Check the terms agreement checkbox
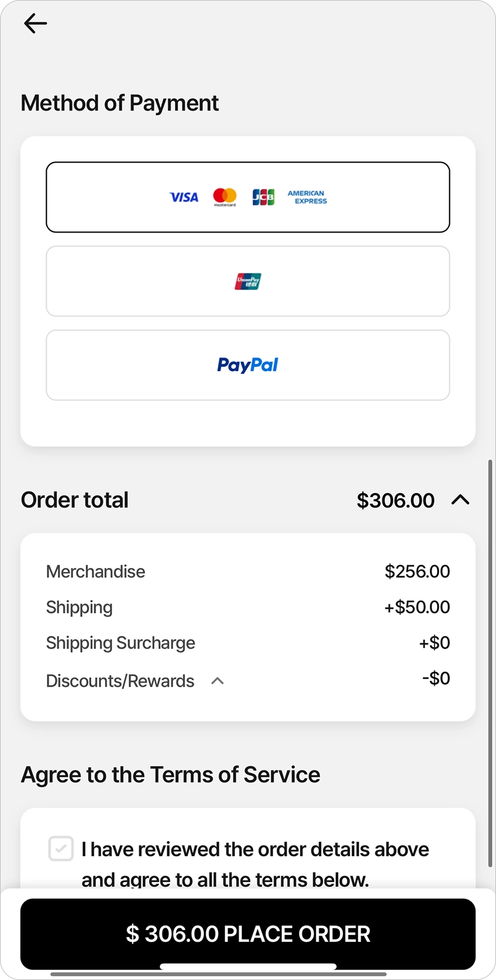Screen dimensions: 496x980 61,849
